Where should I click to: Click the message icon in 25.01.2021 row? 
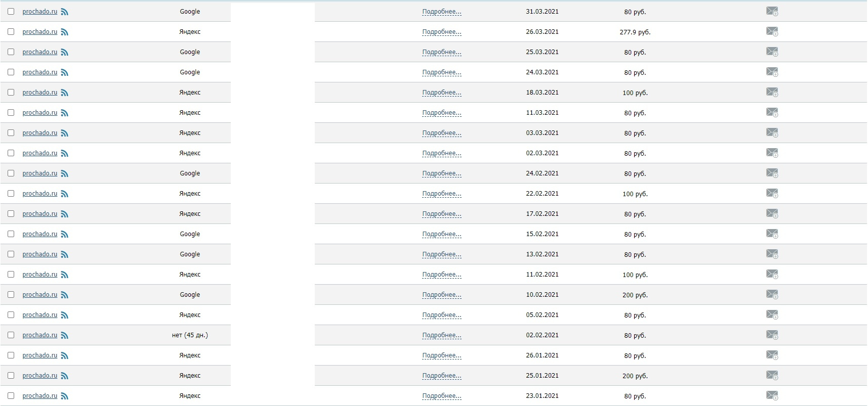772,375
